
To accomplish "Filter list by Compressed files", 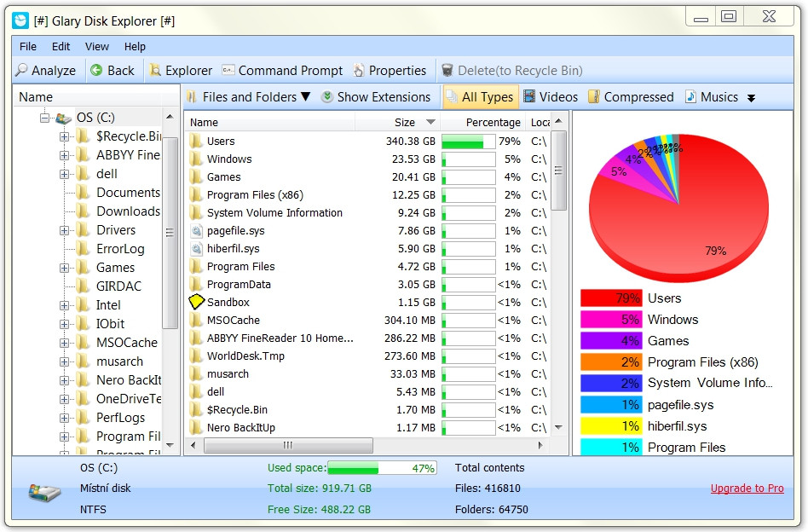I will 632,97.
